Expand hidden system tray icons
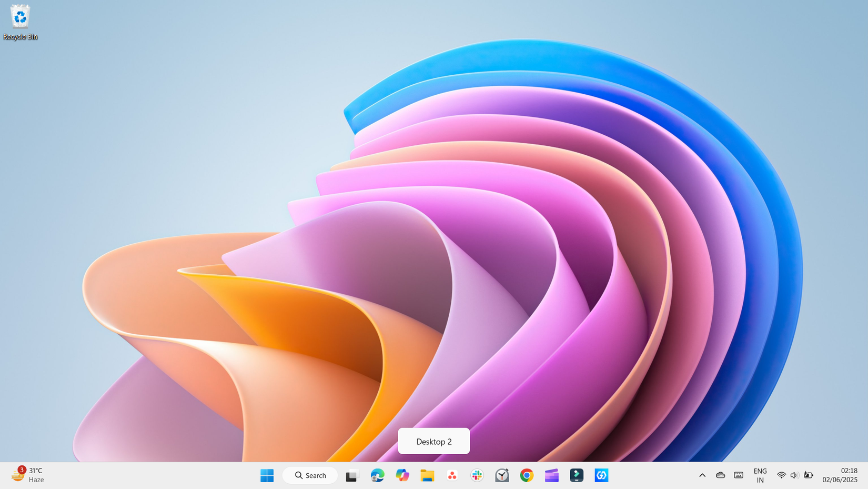This screenshot has height=489, width=868. tap(702, 475)
